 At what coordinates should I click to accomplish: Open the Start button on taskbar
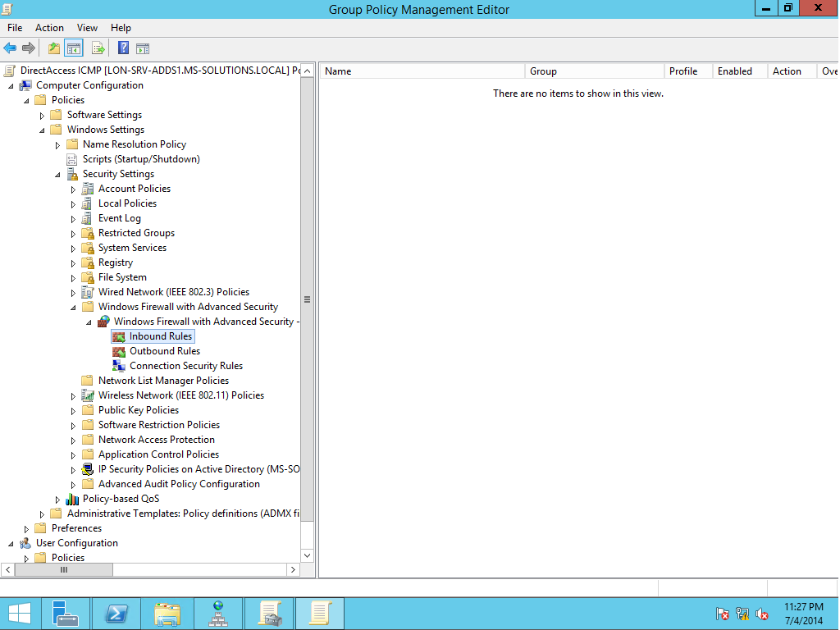20,614
